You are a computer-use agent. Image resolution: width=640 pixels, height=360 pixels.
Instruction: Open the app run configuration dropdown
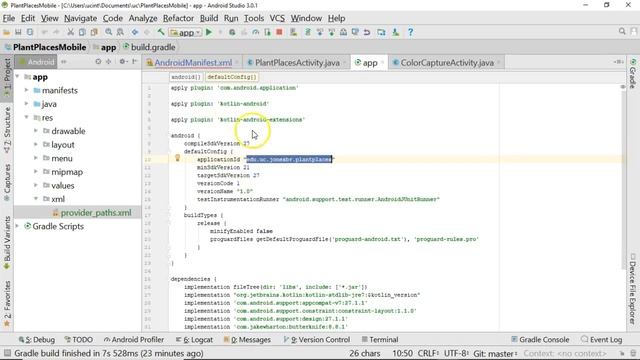coord(185,32)
